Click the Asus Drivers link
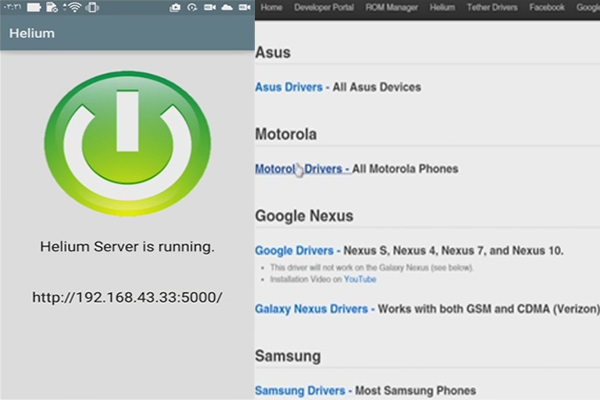600x400 pixels. tap(289, 87)
